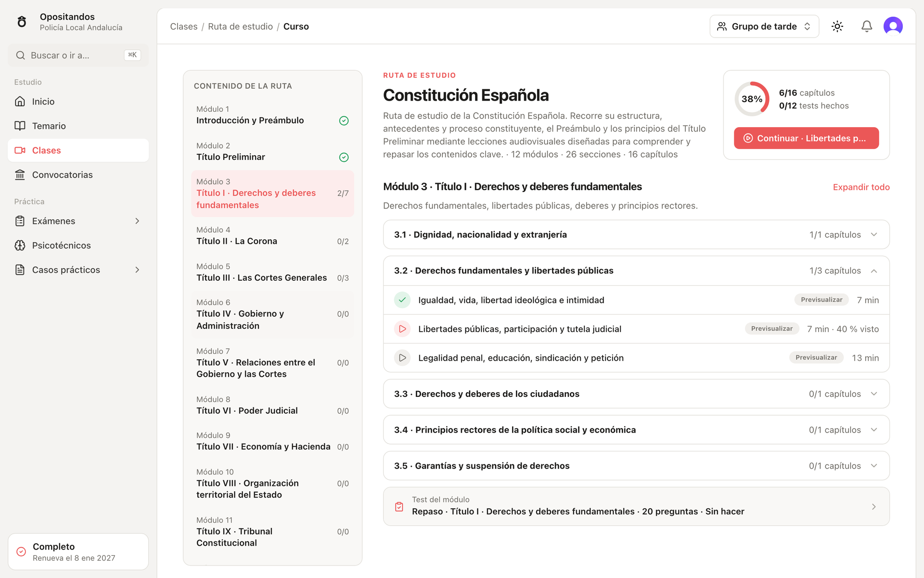Previsualizar the Igualdad, vida chapter
Image resolution: width=924 pixels, height=578 pixels.
(821, 300)
